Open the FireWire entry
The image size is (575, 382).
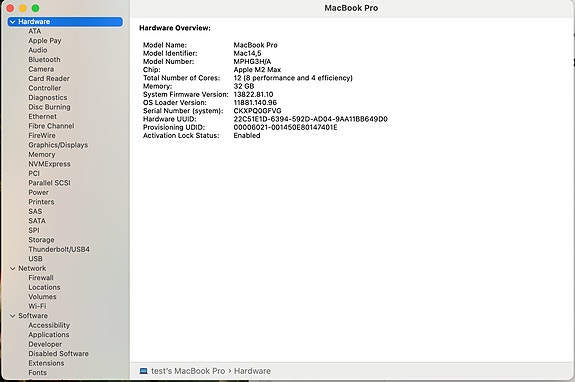point(42,136)
